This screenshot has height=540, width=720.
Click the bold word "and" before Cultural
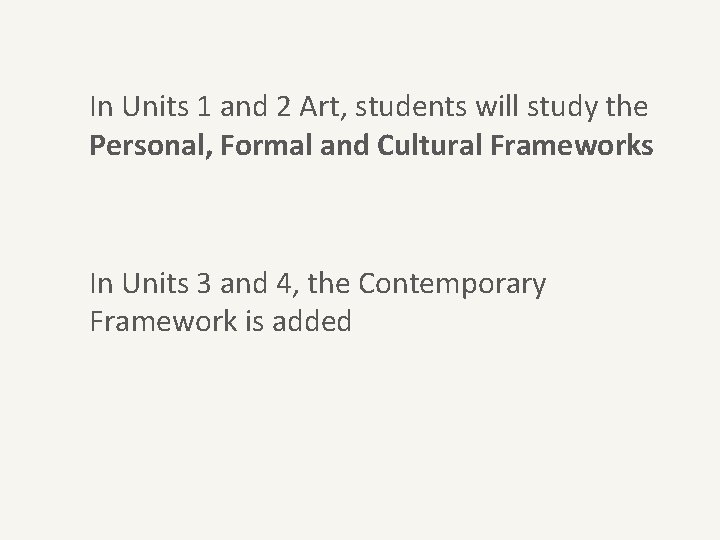point(344,145)
